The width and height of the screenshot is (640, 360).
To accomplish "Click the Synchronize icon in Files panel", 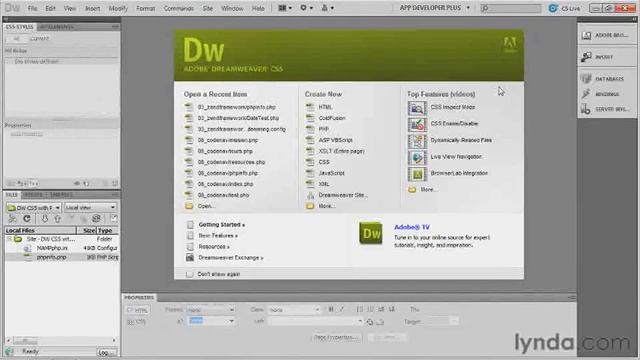I will click(96, 219).
